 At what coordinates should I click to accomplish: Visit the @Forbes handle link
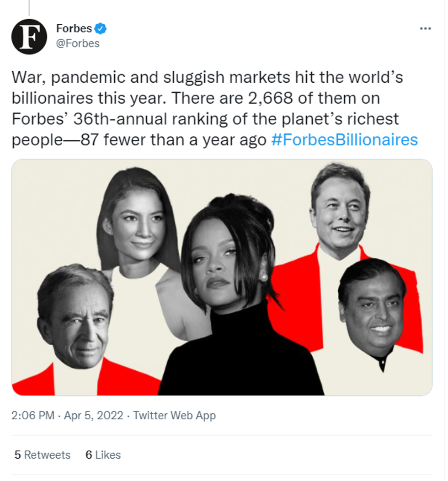coord(78,44)
